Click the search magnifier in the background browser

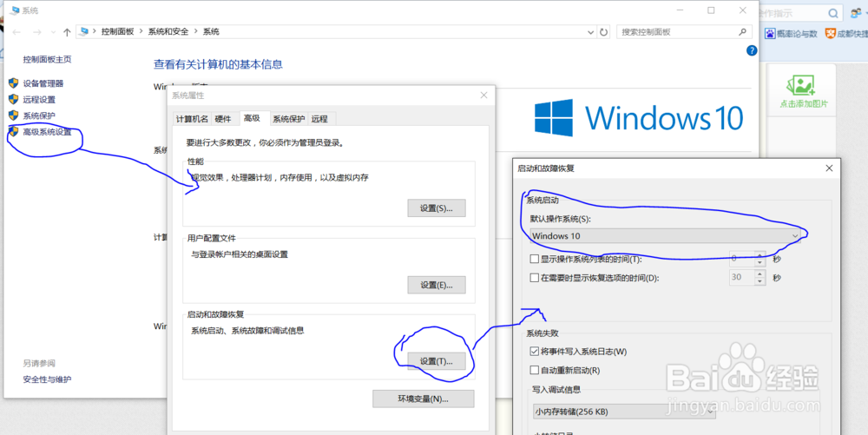(x=833, y=13)
